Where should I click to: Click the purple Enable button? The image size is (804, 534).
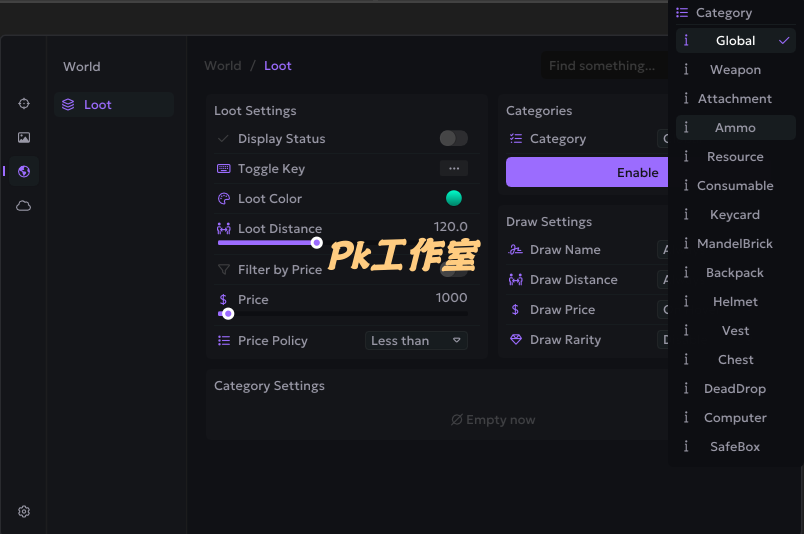tap(587, 172)
